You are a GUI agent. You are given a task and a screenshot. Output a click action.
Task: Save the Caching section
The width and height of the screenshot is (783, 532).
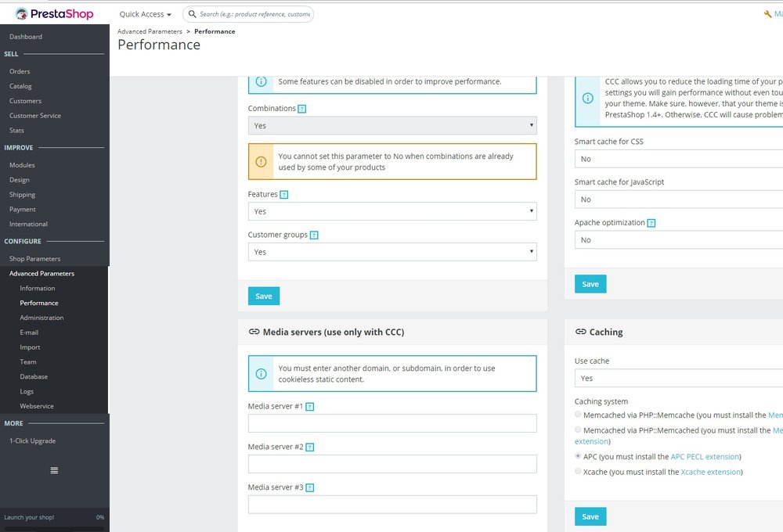590,516
